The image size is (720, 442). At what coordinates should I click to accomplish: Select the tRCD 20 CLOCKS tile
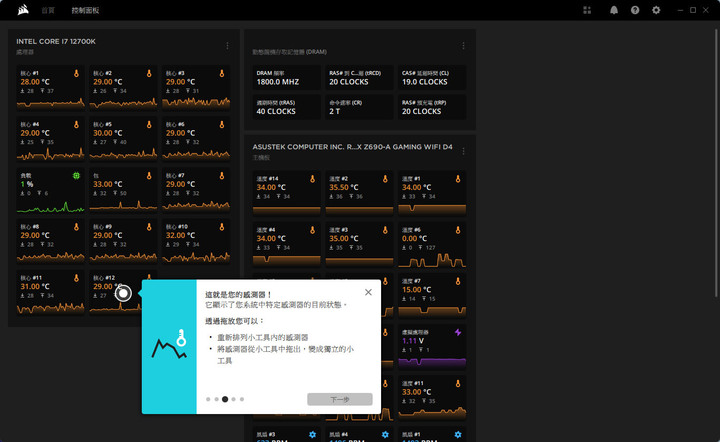coord(359,78)
